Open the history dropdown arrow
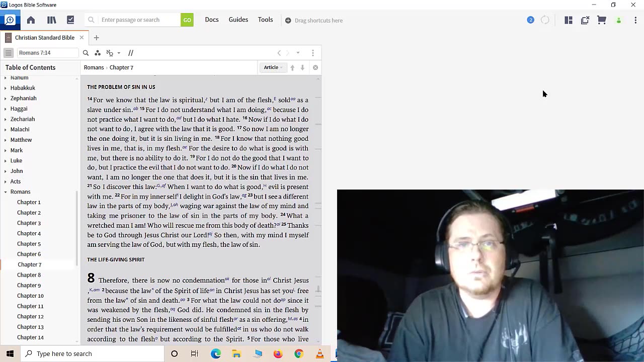The width and height of the screenshot is (644, 362). pos(298,53)
